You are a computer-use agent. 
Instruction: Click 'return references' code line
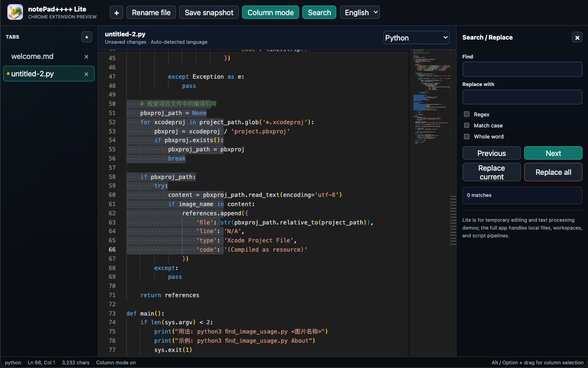170,295
